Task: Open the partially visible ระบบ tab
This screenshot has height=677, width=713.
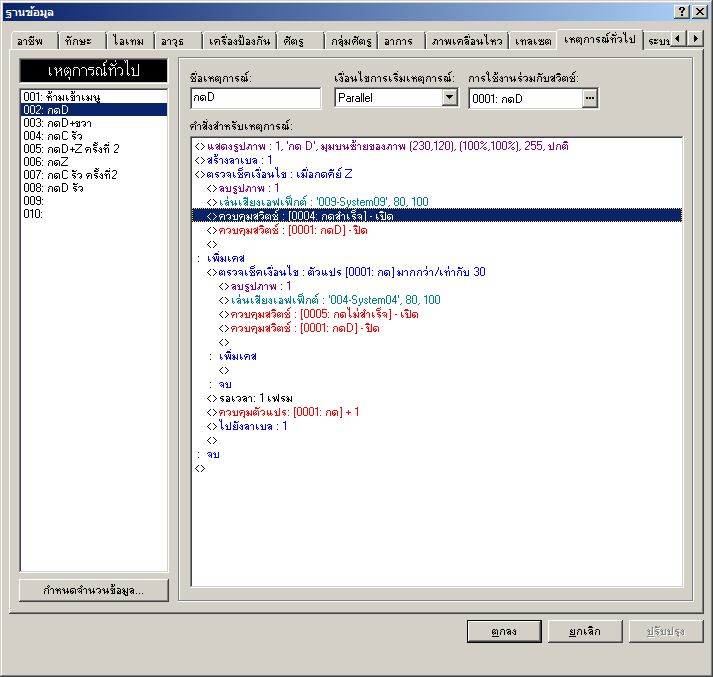Action: pyautogui.click(x=658, y=41)
